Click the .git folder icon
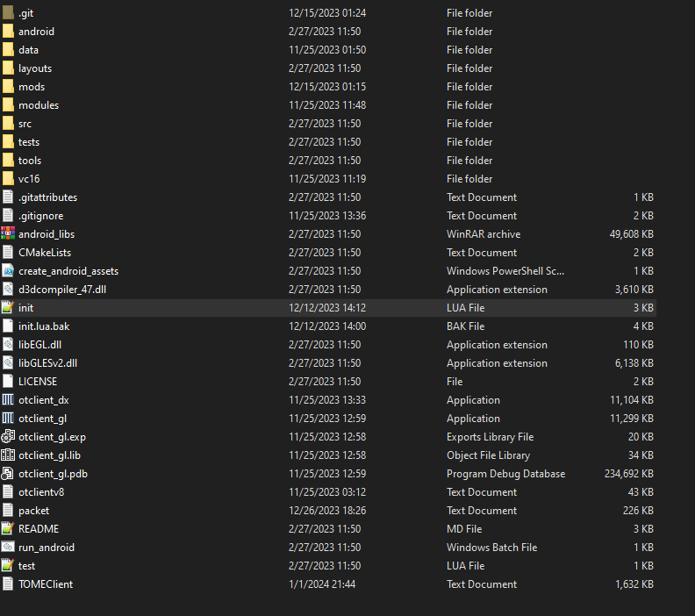Viewport: 695px width, 616px height. 8,13
